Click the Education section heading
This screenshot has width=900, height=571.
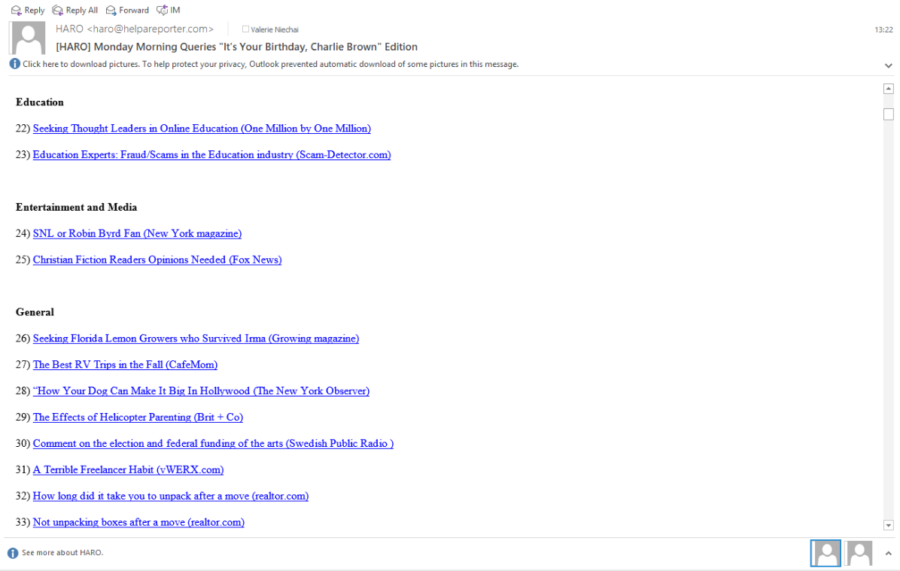coord(40,102)
